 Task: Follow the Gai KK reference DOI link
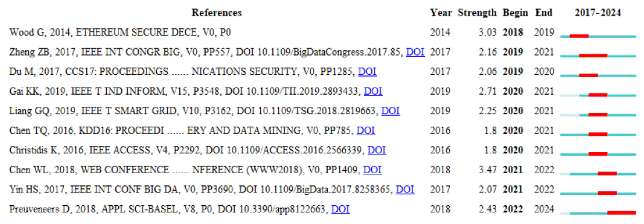coord(373,91)
